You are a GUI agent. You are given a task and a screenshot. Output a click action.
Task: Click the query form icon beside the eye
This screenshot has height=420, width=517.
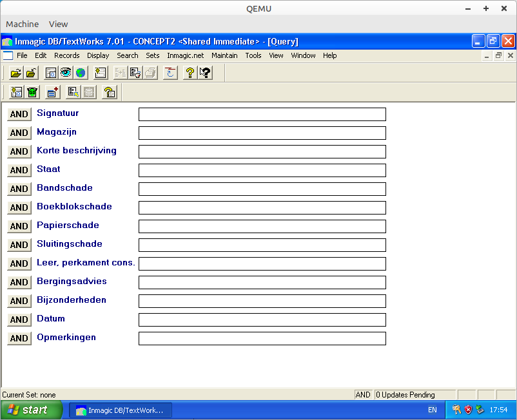tap(51, 73)
